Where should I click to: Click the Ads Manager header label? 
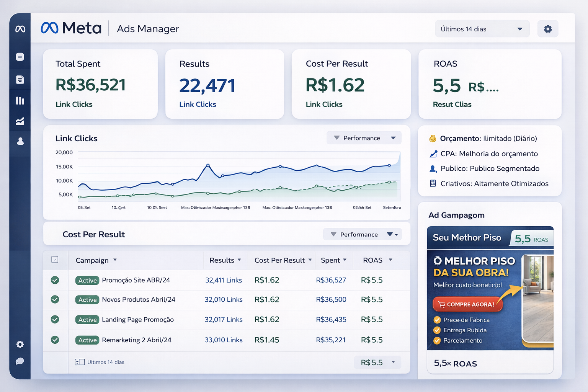coord(147,29)
